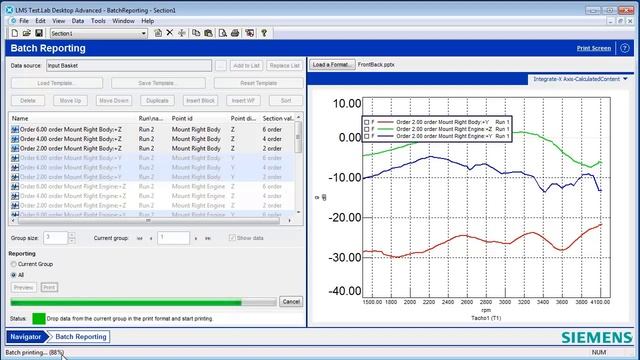Click the Preview button
The width and height of the screenshot is (640, 360).
click(23, 287)
